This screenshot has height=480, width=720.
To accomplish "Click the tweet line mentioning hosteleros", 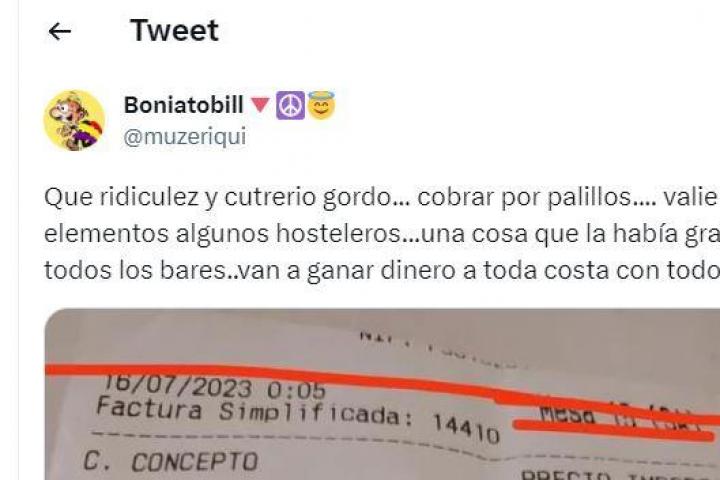I will (x=382, y=234).
